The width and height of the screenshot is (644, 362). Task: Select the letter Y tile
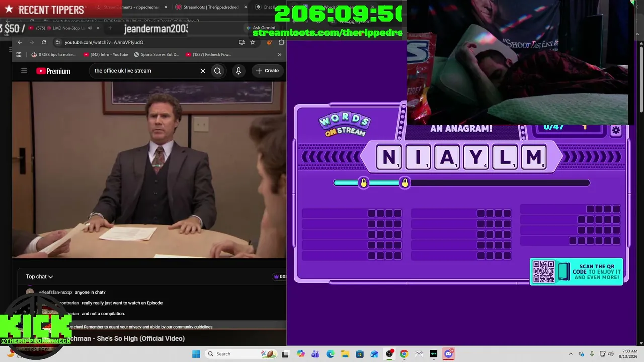475,157
